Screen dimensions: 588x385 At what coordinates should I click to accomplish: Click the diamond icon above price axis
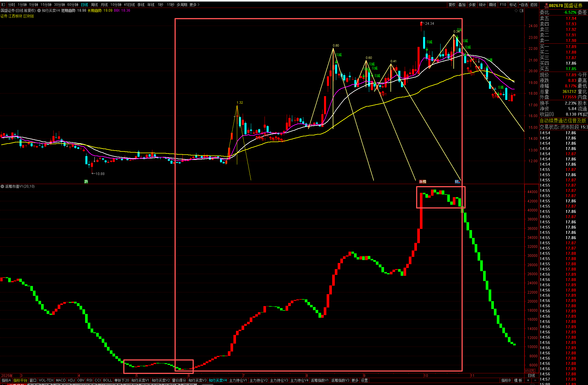click(516, 10)
